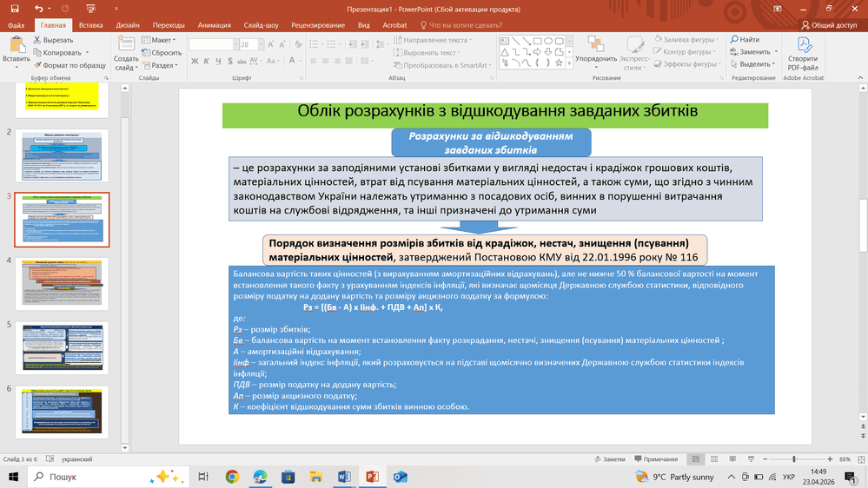Expand the Section (Раздел) dropdown
The image size is (868, 488).
(161, 64)
